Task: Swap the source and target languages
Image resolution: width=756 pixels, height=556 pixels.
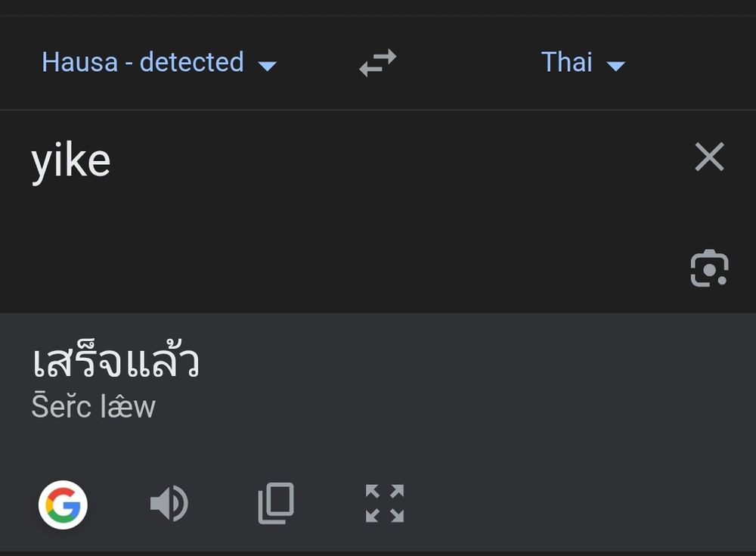Action: click(x=377, y=63)
